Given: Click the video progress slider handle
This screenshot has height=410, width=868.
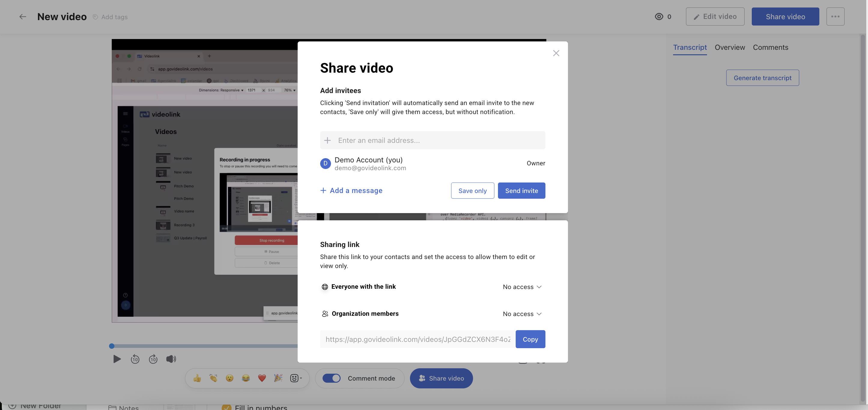Looking at the screenshot, I should (x=112, y=346).
